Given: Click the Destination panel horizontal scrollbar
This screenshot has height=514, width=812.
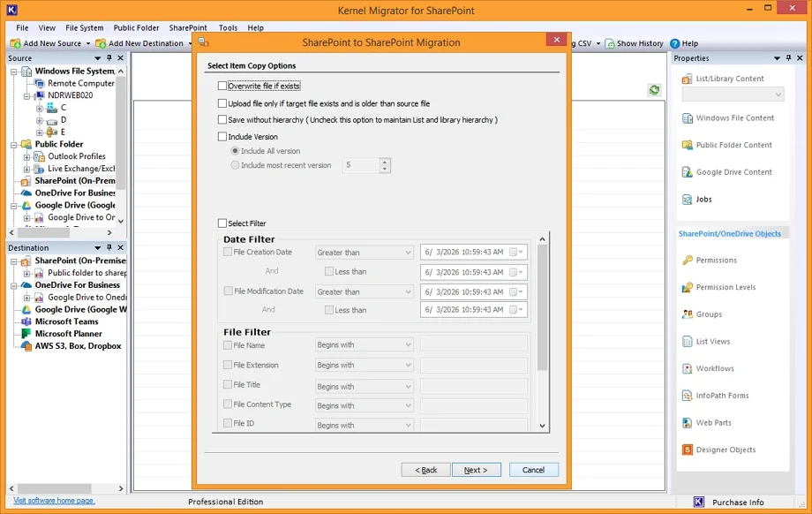Looking at the screenshot, I should pos(54,488).
